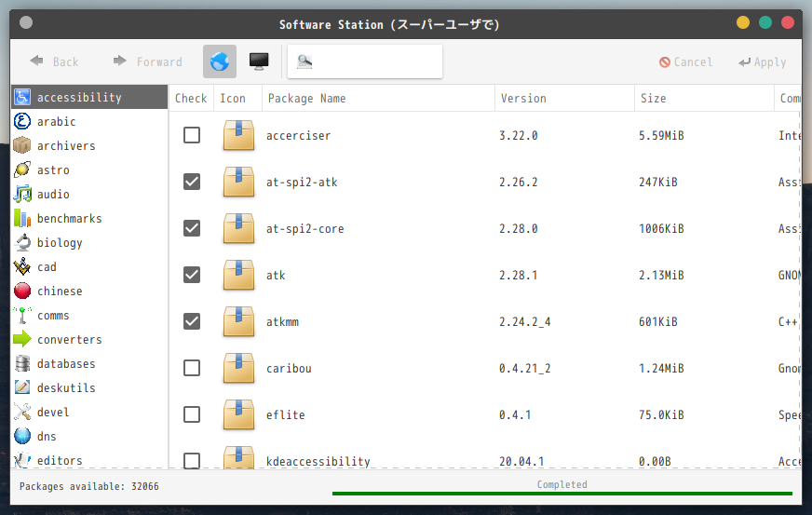Click the Icon column header
This screenshot has height=515, width=812.
pyautogui.click(x=237, y=99)
